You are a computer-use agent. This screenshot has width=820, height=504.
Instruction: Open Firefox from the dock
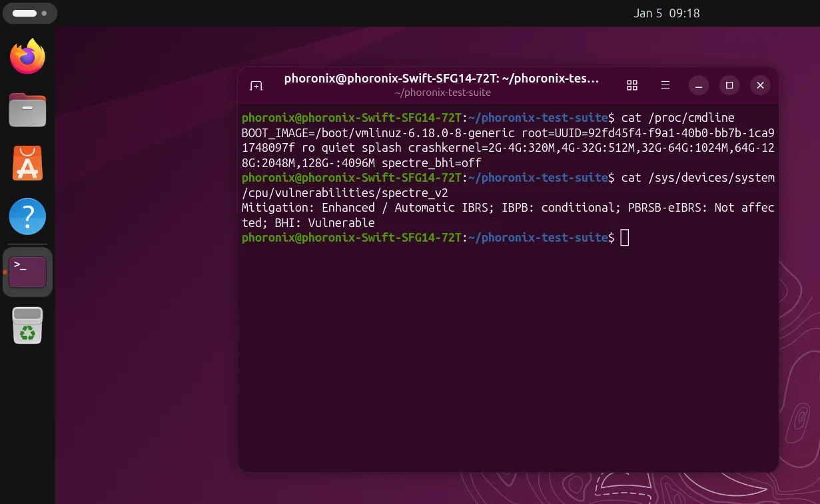[x=27, y=57]
